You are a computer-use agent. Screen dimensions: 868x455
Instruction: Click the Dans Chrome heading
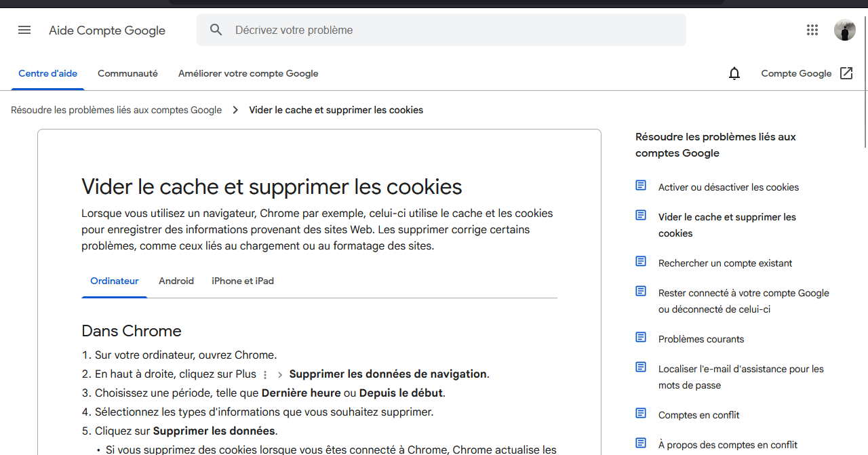132,331
